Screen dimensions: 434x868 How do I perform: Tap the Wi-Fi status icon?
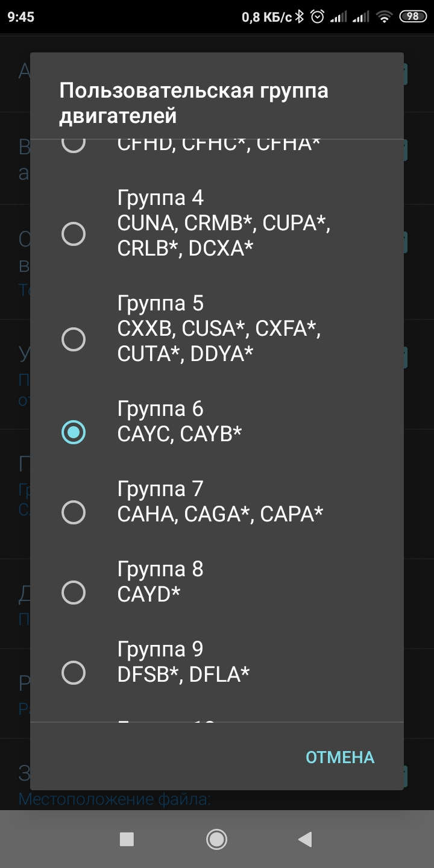tap(384, 17)
